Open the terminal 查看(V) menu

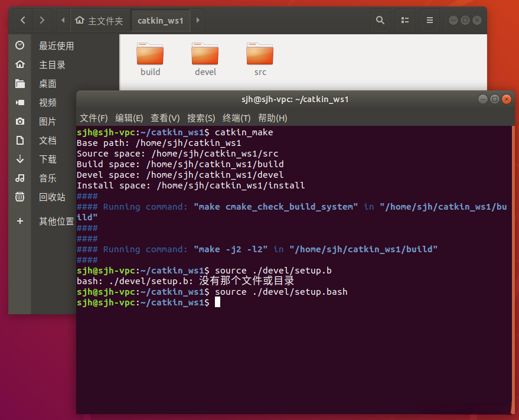tap(165, 118)
